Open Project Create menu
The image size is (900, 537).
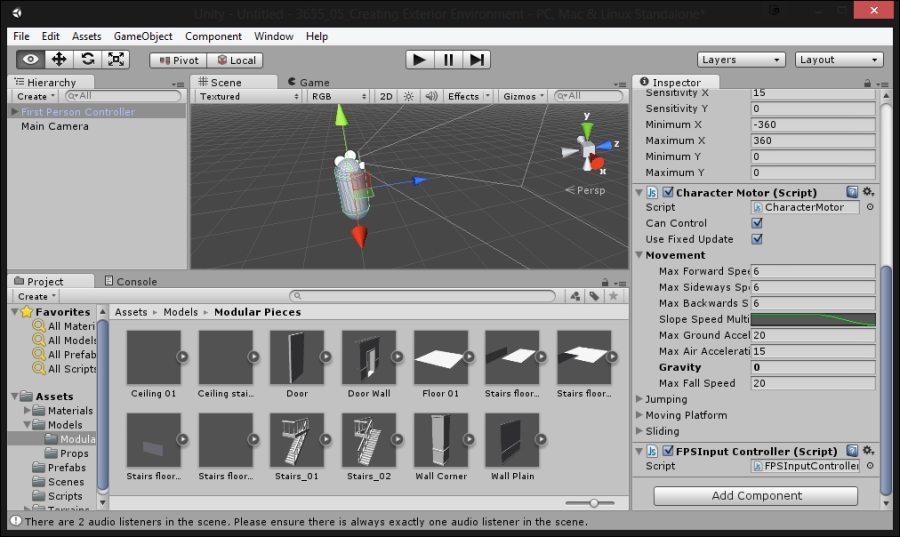(x=37, y=296)
